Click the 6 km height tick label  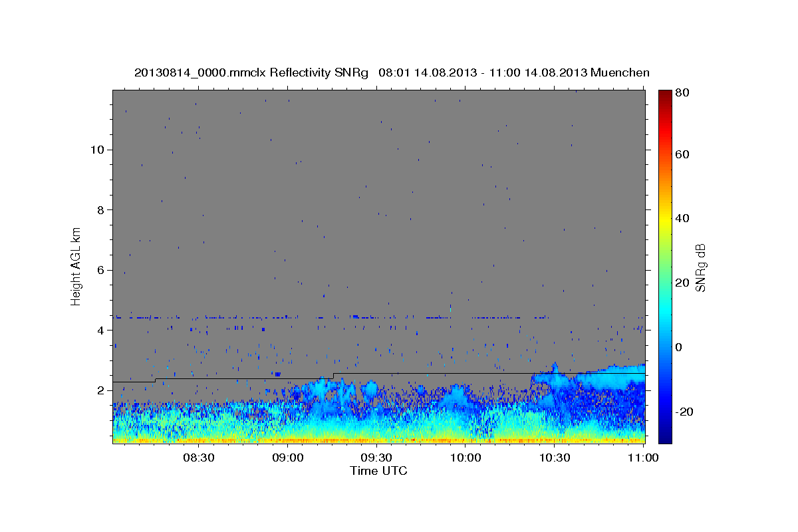tap(100, 270)
